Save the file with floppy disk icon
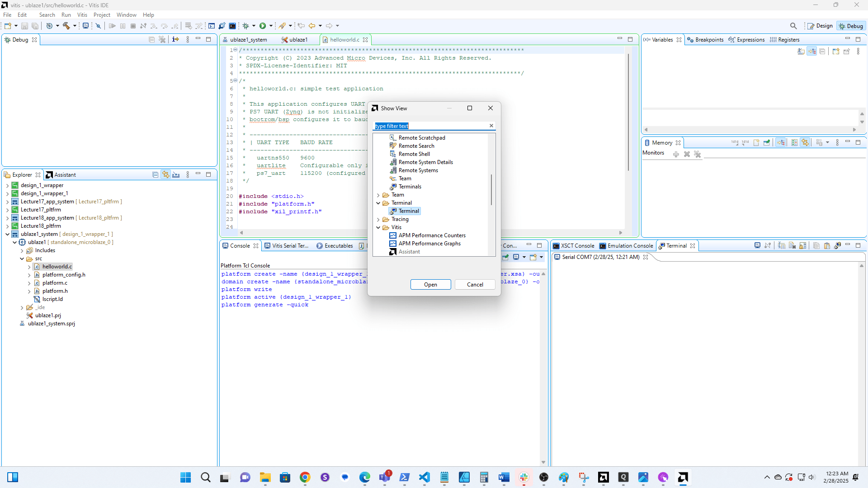This screenshot has width=868, height=488. (x=24, y=26)
